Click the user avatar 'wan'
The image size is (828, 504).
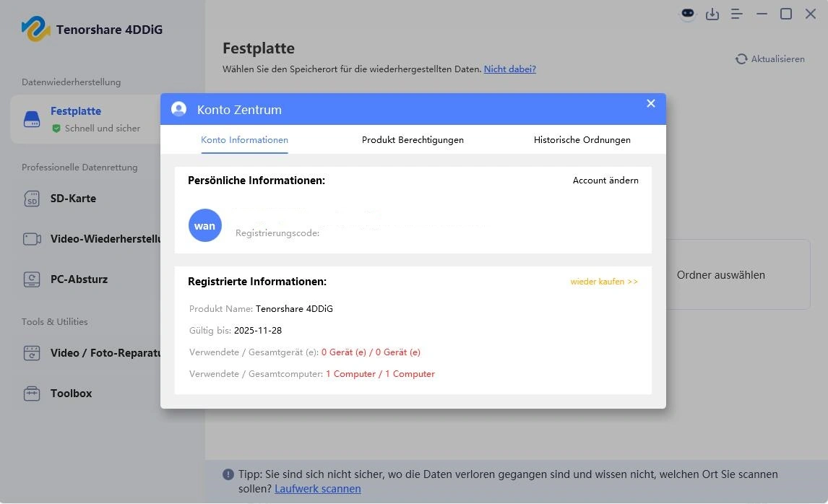pyautogui.click(x=204, y=225)
